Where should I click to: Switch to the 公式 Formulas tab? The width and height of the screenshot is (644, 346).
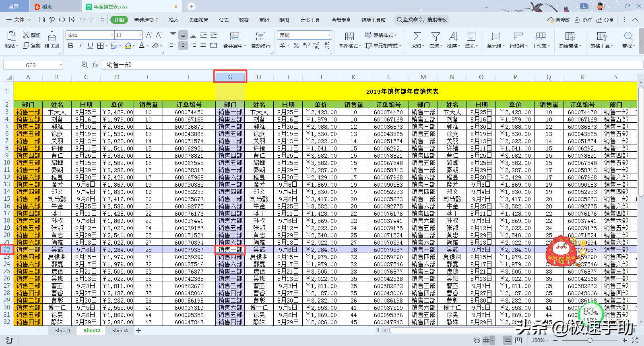coord(224,20)
